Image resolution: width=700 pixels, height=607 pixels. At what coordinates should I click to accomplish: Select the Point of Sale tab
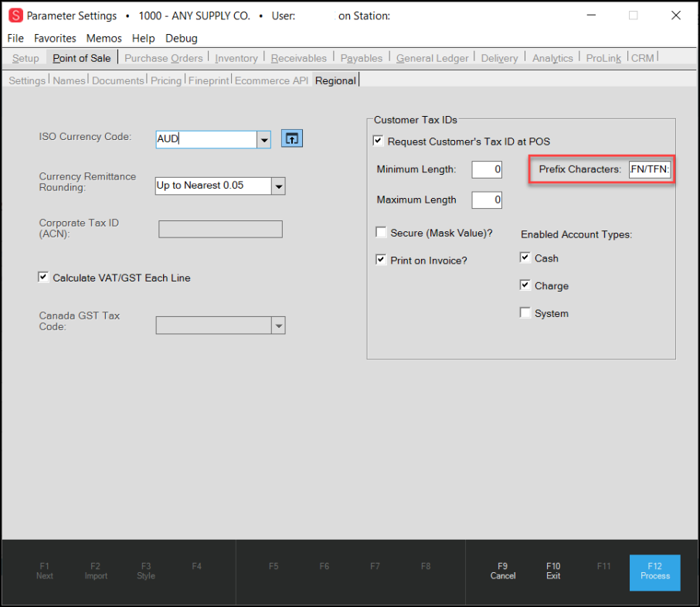82,58
